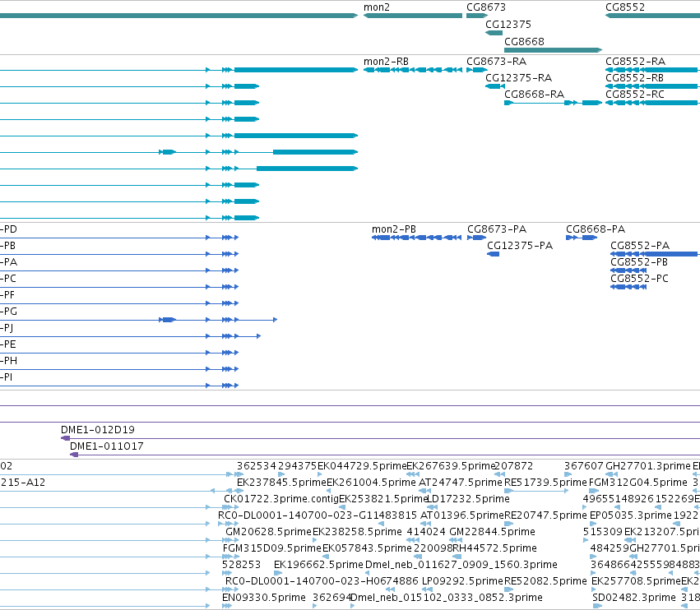
Task: Click the FGM315D09.5prime EST label
Action: pyautogui.click(x=272, y=548)
